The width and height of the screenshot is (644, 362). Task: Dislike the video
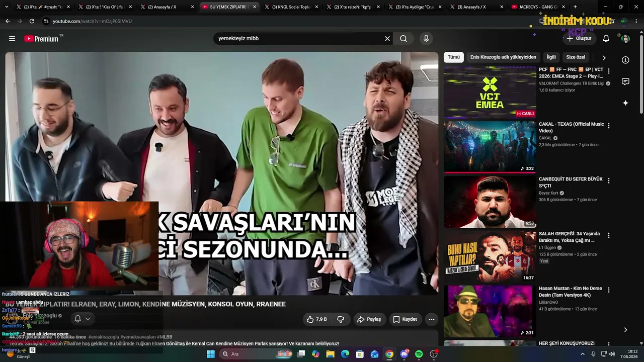[x=341, y=319]
